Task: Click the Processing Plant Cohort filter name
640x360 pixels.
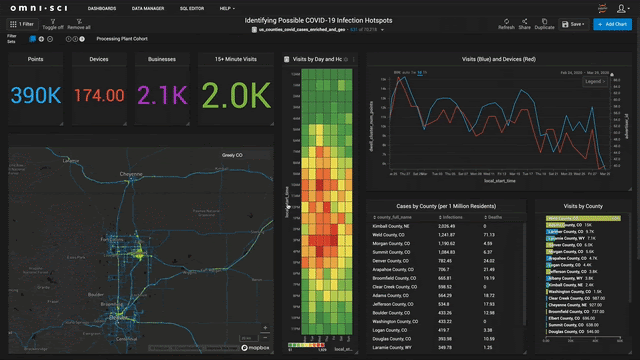Action: (x=122, y=39)
